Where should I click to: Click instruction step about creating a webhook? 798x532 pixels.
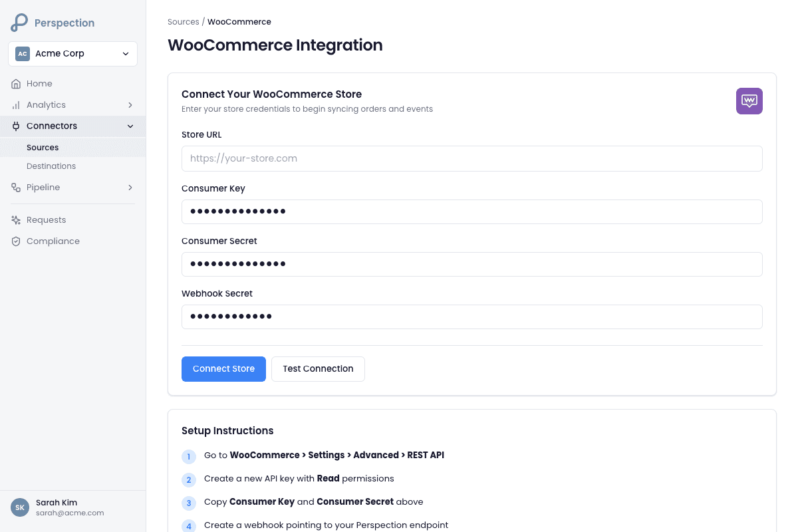pyautogui.click(x=327, y=525)
